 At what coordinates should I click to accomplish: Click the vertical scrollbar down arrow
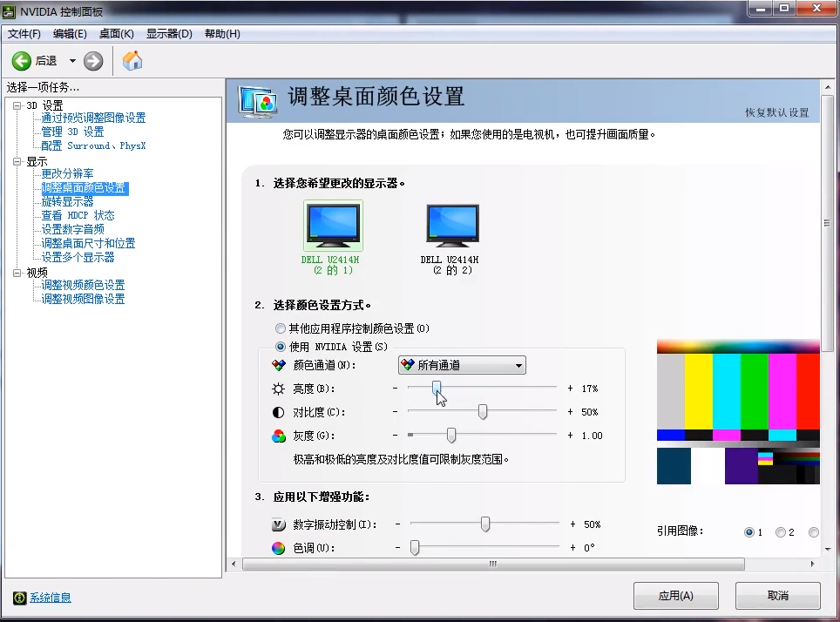828,550
